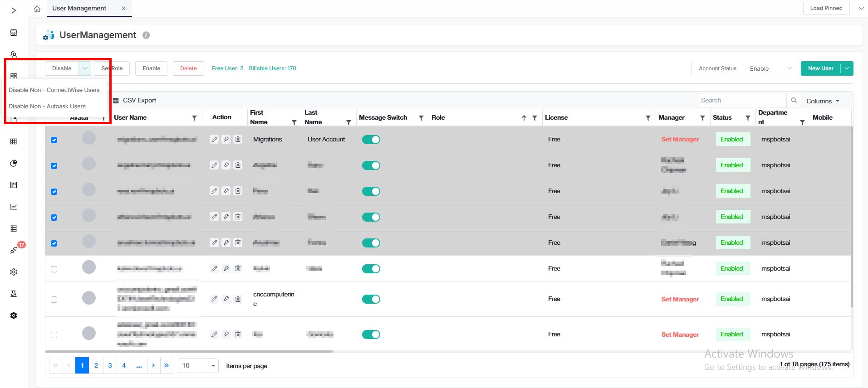
Task: Click the edit pencil icon for Migrations user
Action: pos(214,140)
